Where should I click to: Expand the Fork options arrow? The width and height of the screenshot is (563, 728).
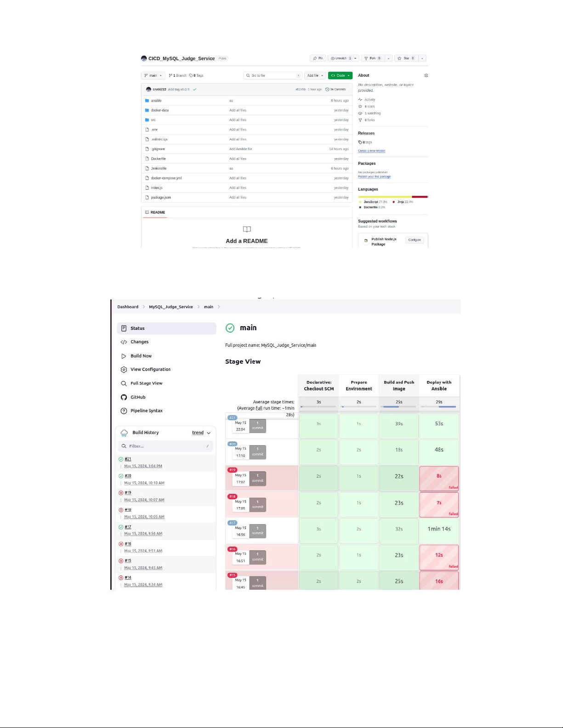click(389, 58)
